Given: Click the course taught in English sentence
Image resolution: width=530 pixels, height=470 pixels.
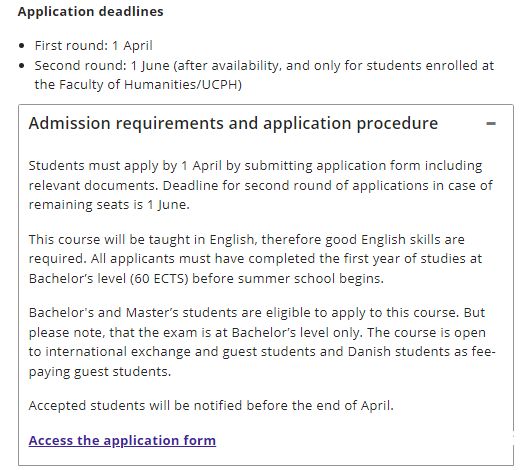Looking at the screenshot, I should click(x=246, y=240).
